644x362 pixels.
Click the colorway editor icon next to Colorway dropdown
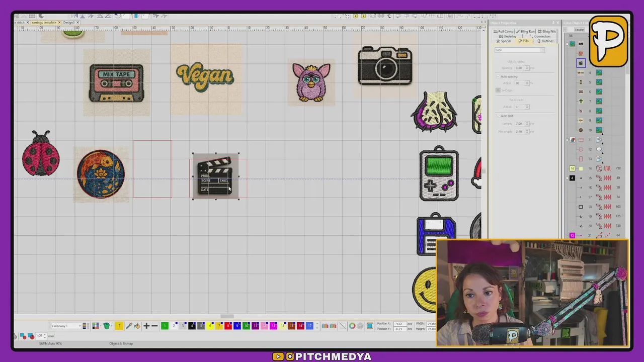point(86,326)
